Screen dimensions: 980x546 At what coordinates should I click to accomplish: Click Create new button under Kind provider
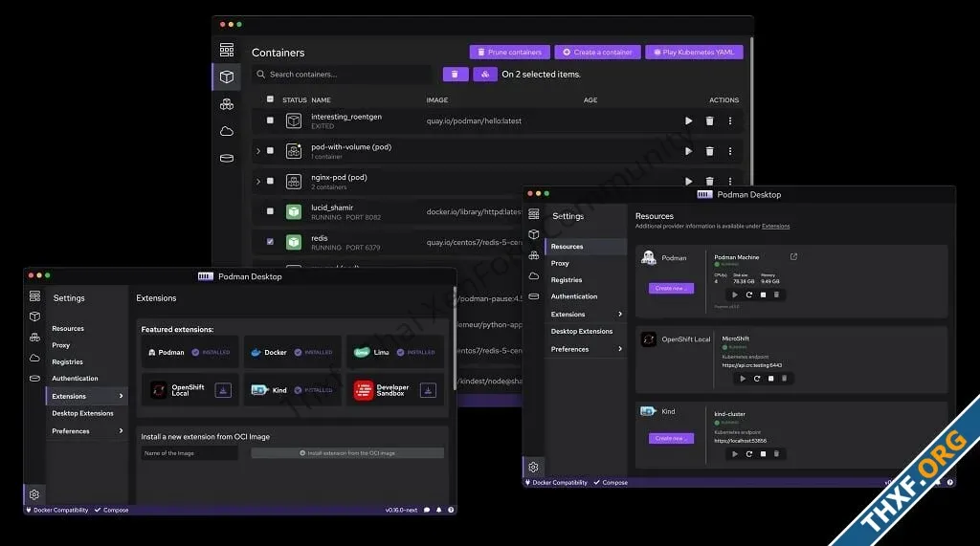tap(671, 439)
